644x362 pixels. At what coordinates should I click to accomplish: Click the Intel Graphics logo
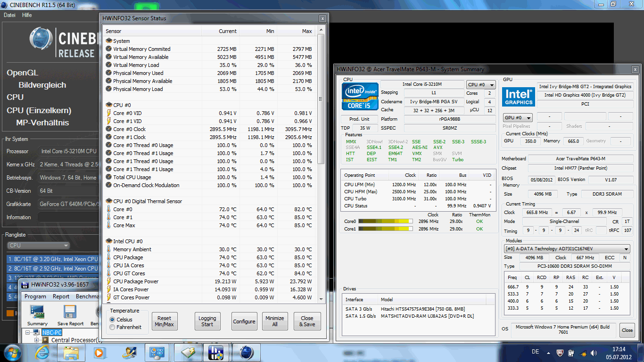(518, 96)
